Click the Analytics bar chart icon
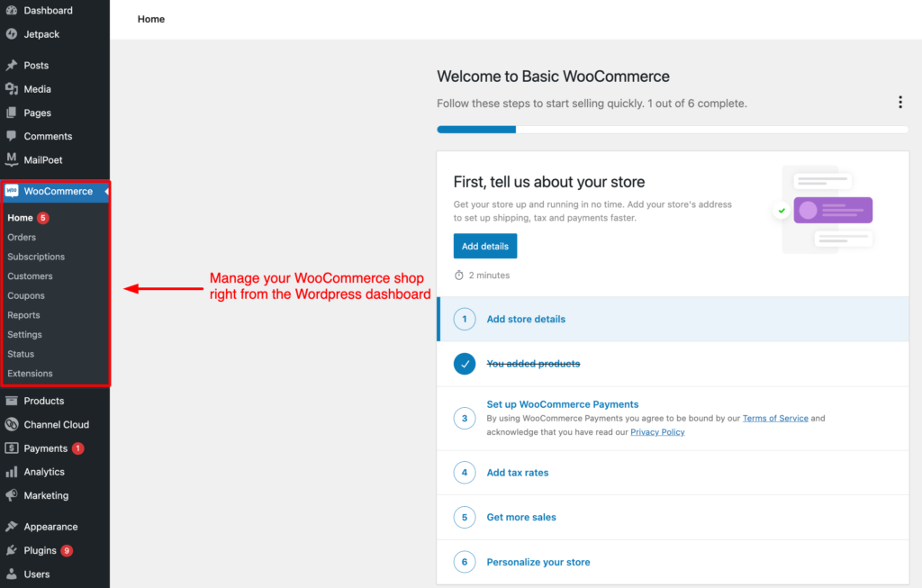 click(x=11, y=472)
